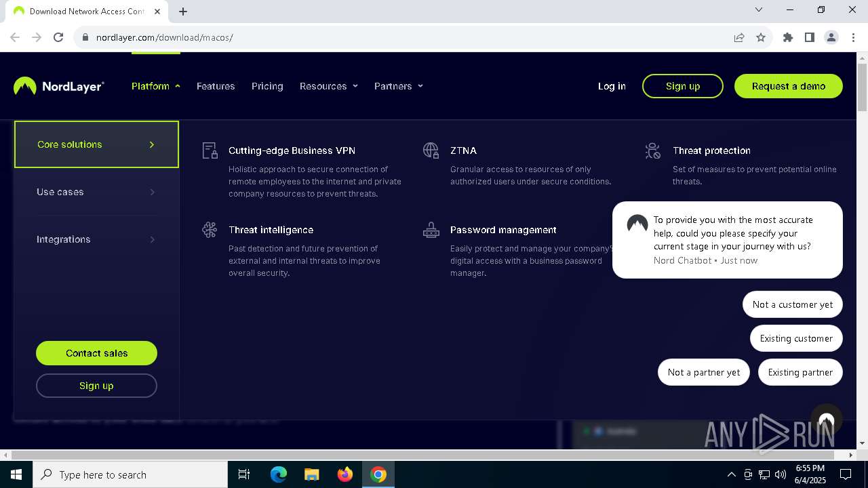Viewport: 868px width, 488px height.
Task: Share this page icon in address bar
Action: (739, 37)
